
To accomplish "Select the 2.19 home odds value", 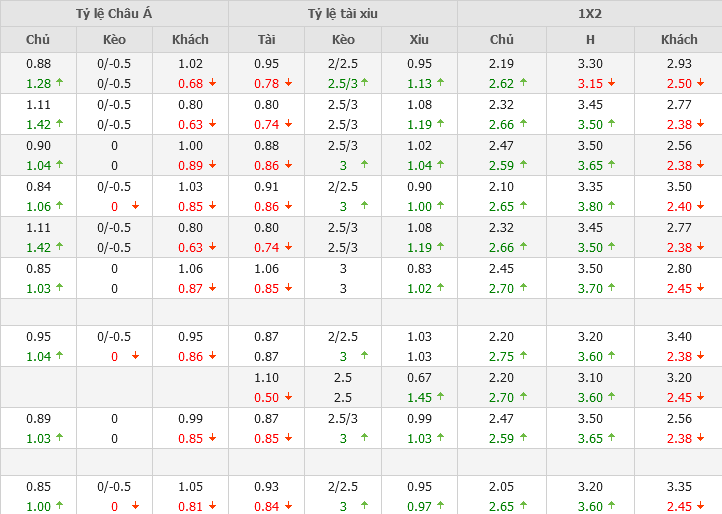I will click(502, 63).
